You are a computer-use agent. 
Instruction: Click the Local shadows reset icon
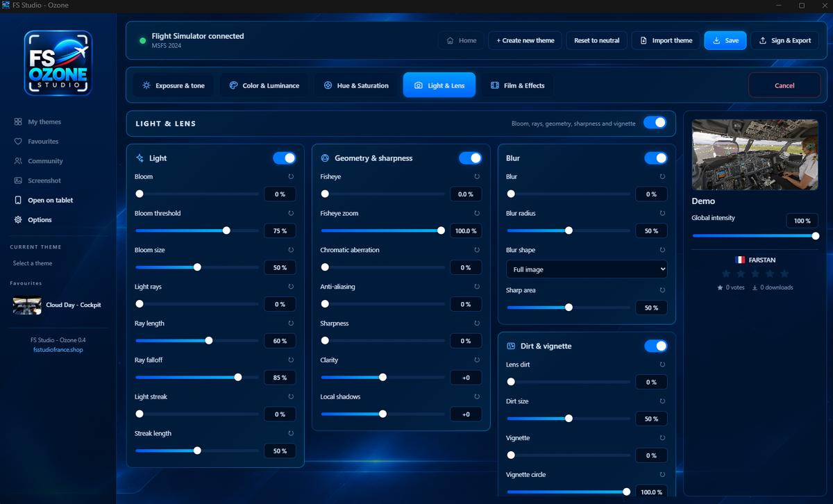476,396
